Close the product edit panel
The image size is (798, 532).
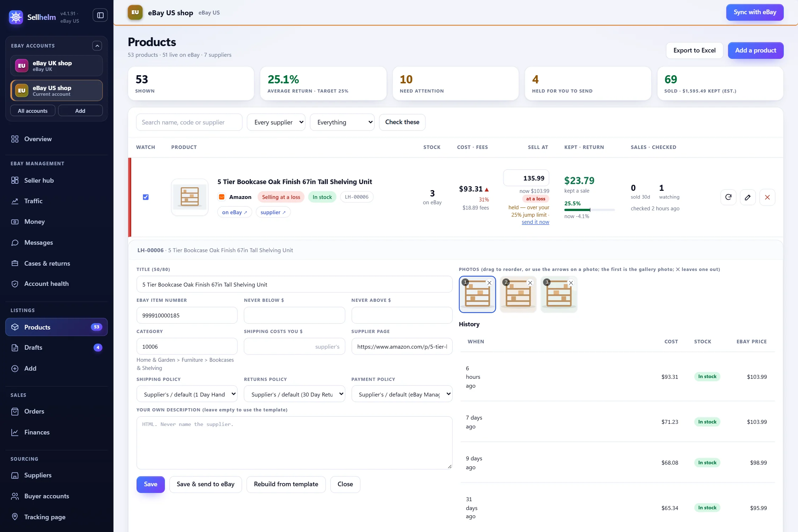click(345, 484)
